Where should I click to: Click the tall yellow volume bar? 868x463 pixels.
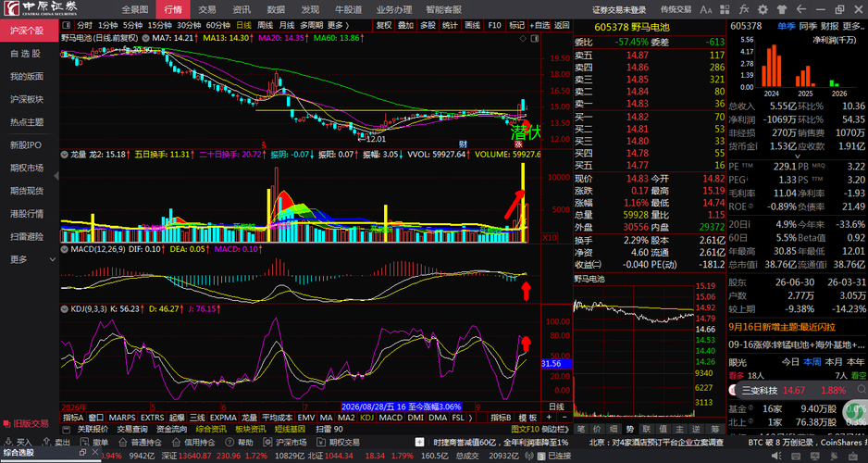click(x=523, y=203)
